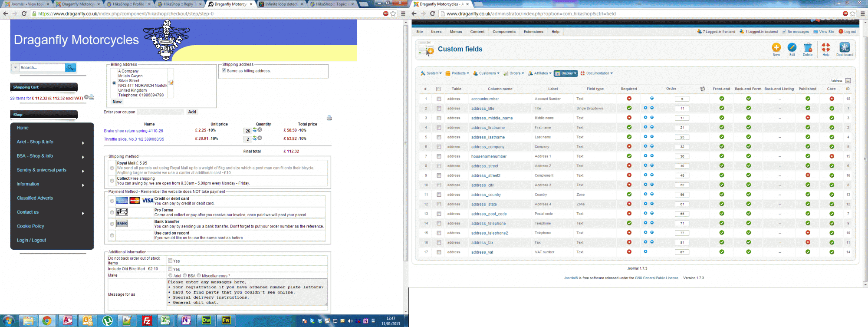This screenshot has width=868, height=327.
Task: Empty the cart using the sidebar delete icon
Action: (x=86, y=97)
